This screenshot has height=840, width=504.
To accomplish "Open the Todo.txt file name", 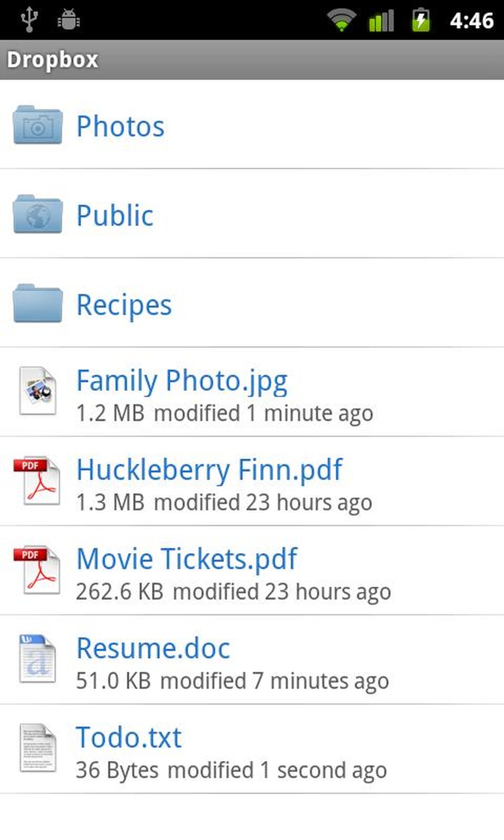I will click(x=129, y=738).
